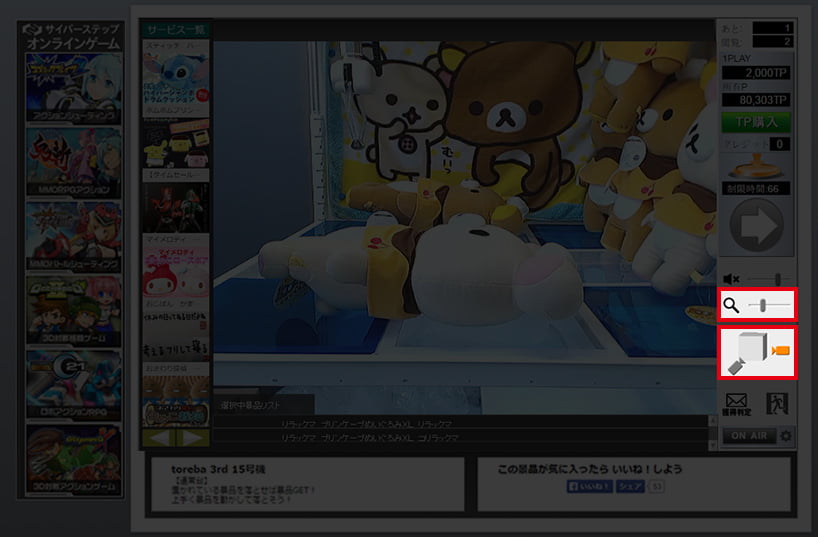This screenshot has height=537, width=818.
Task: Mute sound with the speaker icon
Action: pos(731,279)
